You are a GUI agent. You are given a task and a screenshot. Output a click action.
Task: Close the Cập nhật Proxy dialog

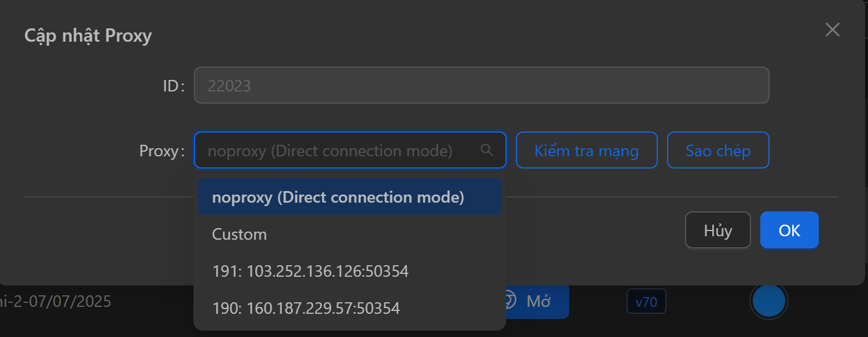click(x=832, y=30)
